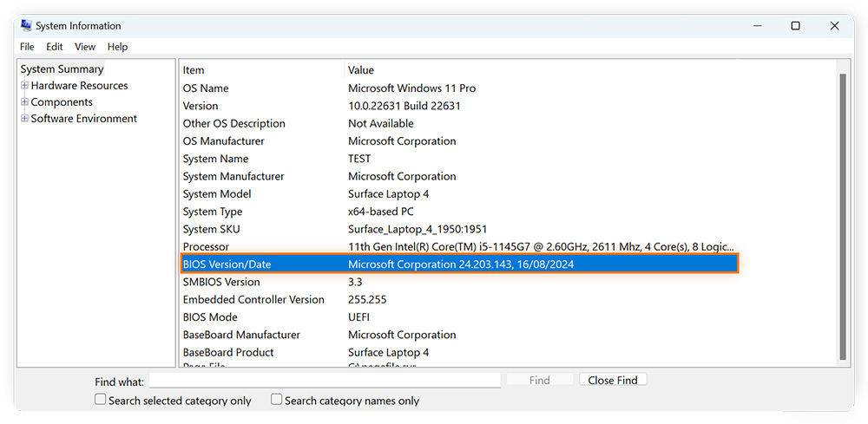Expand the Software Environment node
Image resolution: width=868 pixels, height=424 pixels.
24,119
